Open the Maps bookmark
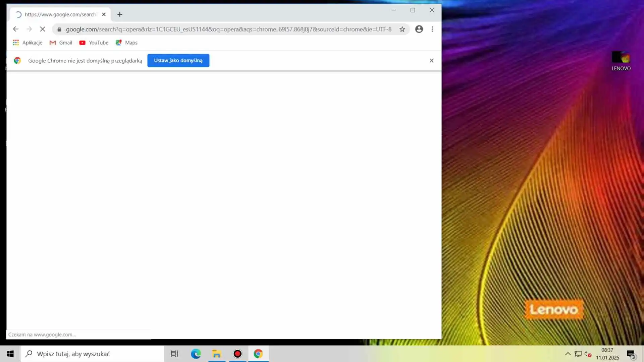Screen dimensions: 644x362 click(127, 43)
